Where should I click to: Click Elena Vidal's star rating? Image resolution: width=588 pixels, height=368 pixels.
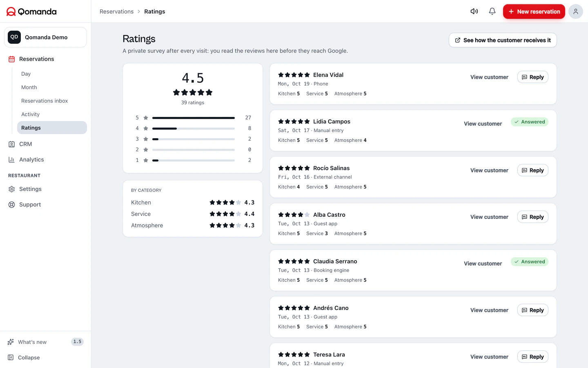coord(294,75)
